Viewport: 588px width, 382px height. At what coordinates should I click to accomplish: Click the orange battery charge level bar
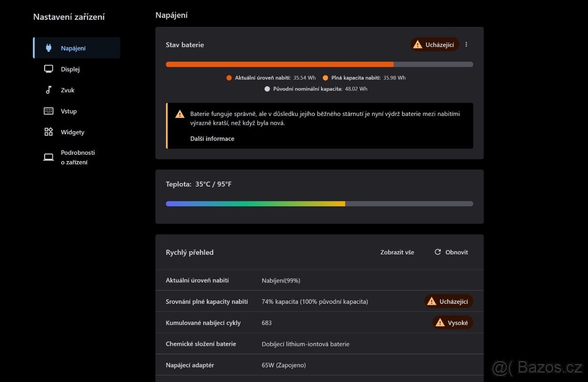[x=279, y=64]
